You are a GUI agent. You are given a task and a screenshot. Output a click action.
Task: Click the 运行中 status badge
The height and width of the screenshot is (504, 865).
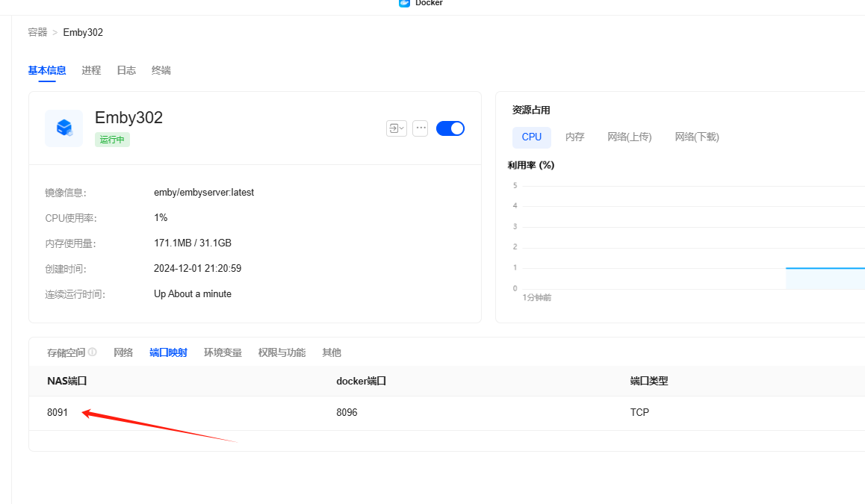(x=112, y=140)
